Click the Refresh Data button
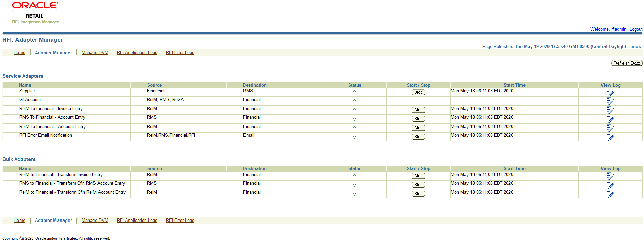This screenshot has width=644, height=244. pyautogui.click(x=627, y=63)
